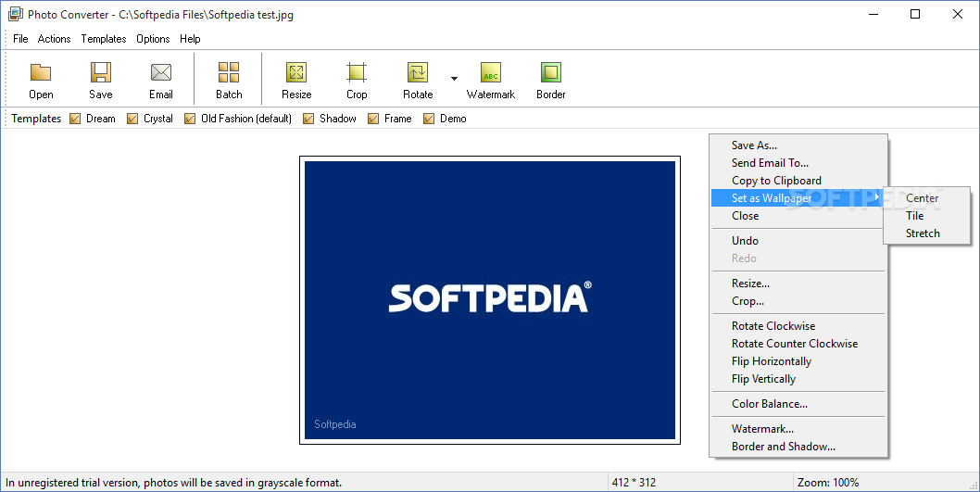The height and width of the screenshot is (492, 980).
Task: Select the Crop tool icon
Action: click(357, 72)
